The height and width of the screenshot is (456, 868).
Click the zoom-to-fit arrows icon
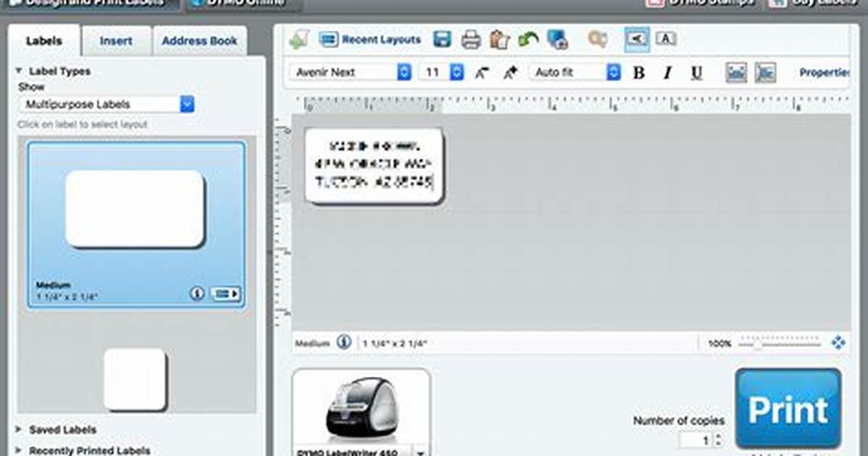click(x=838, y=343)
